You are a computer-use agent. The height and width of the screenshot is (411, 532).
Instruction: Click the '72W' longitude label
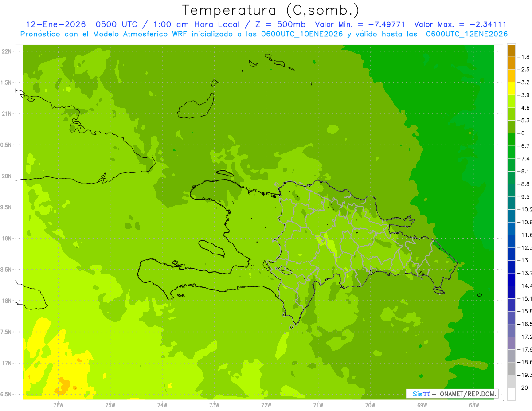pos(266,405)
